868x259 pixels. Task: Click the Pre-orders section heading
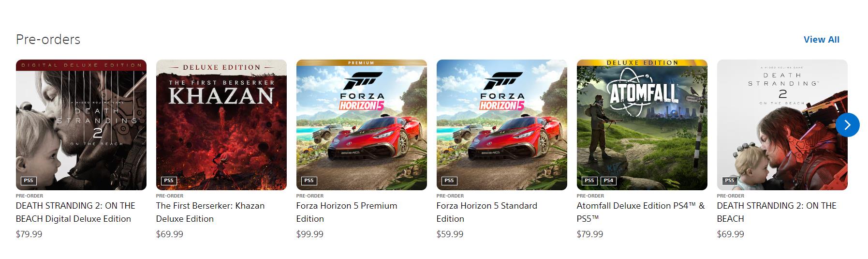pos(48,39)
